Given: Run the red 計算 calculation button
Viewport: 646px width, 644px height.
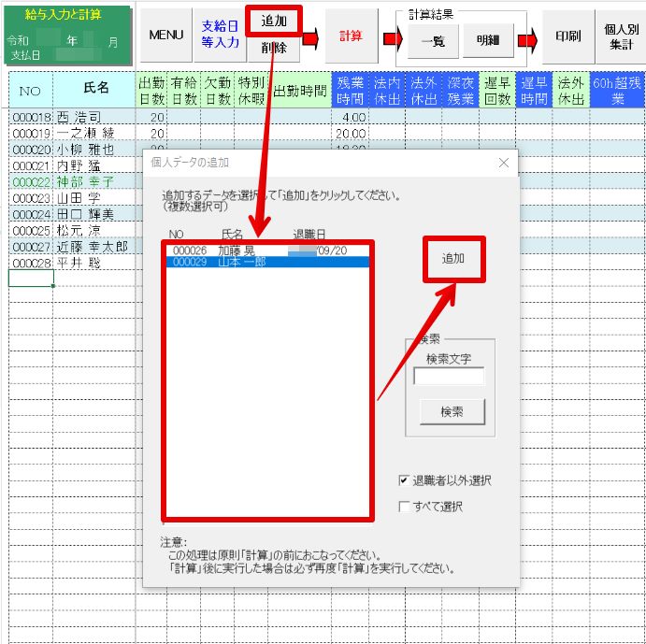Looking at the screenshot, I should (x=351, y=36).
